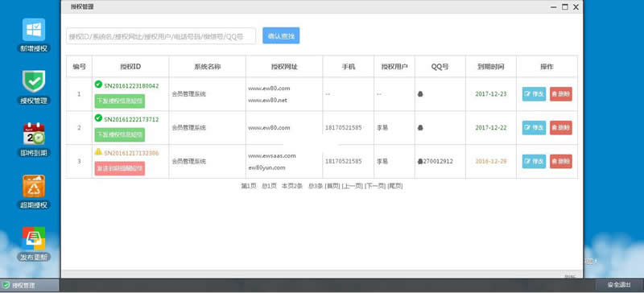Image resolution: width=644 pixels, height=293 pixels.
Task: Go to first page via [首页]
Action: 332,186
